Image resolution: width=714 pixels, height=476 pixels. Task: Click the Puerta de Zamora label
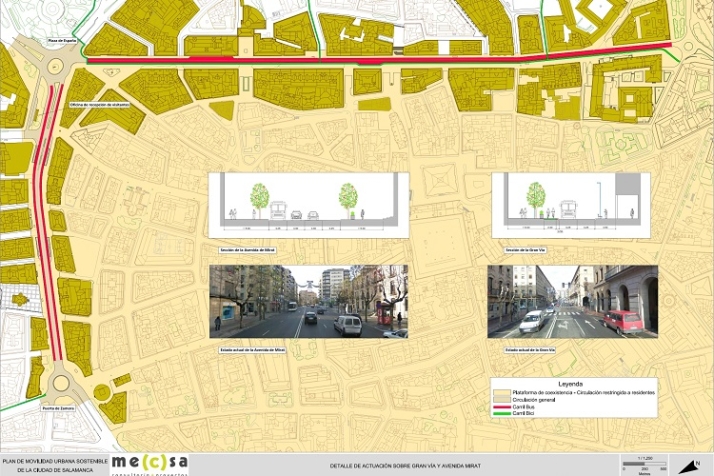coord(59,408)
